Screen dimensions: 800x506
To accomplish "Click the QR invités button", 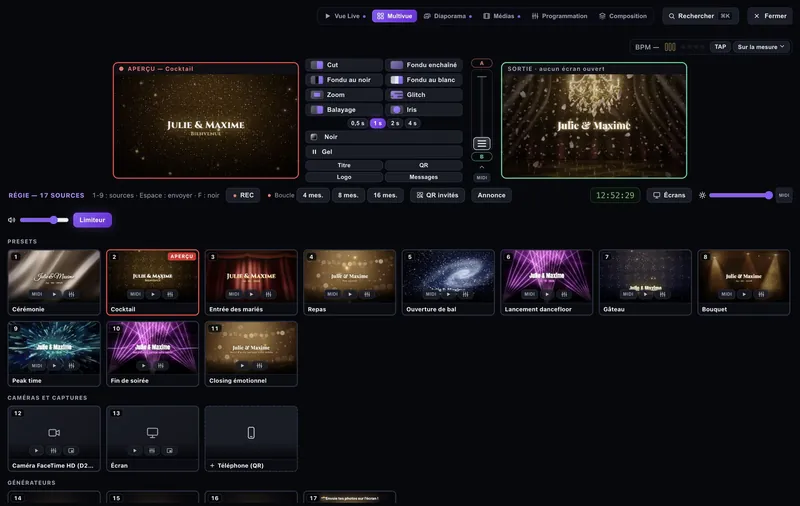I will (x=437, y=195).
